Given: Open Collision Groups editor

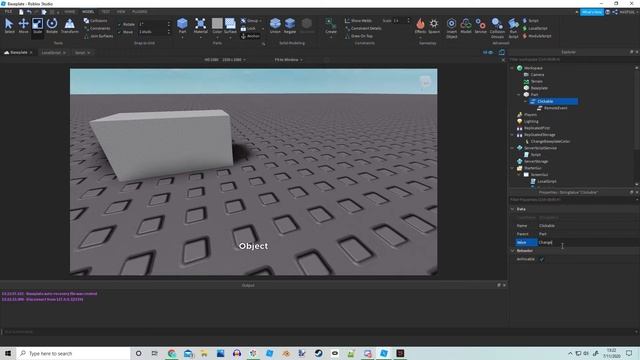Looking at the screenshot, I should pyautogui.click(x=497, y=28).
